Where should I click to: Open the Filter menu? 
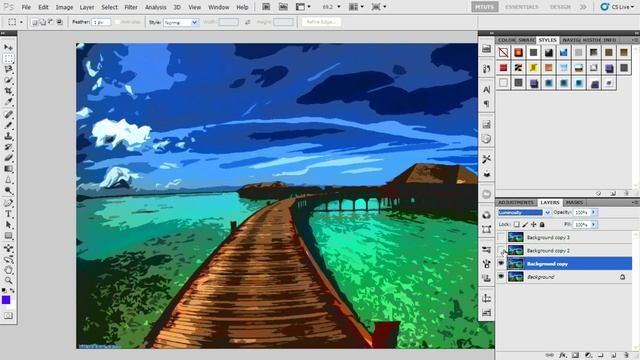[x=131, y=7]
